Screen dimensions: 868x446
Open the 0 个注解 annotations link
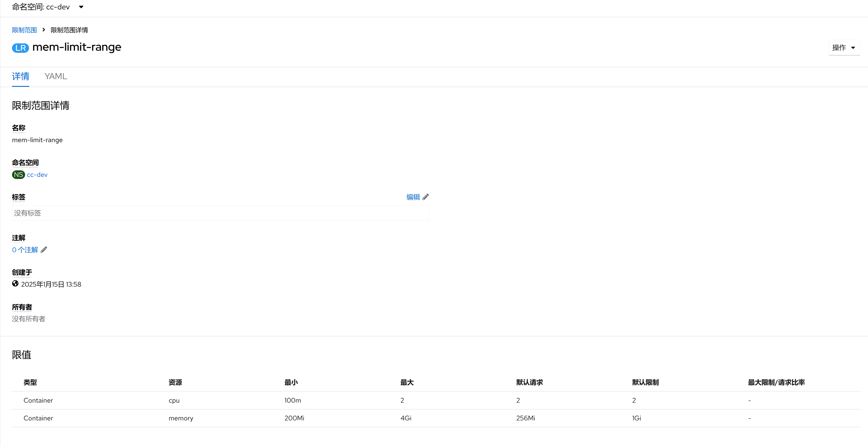click(25, 250)
